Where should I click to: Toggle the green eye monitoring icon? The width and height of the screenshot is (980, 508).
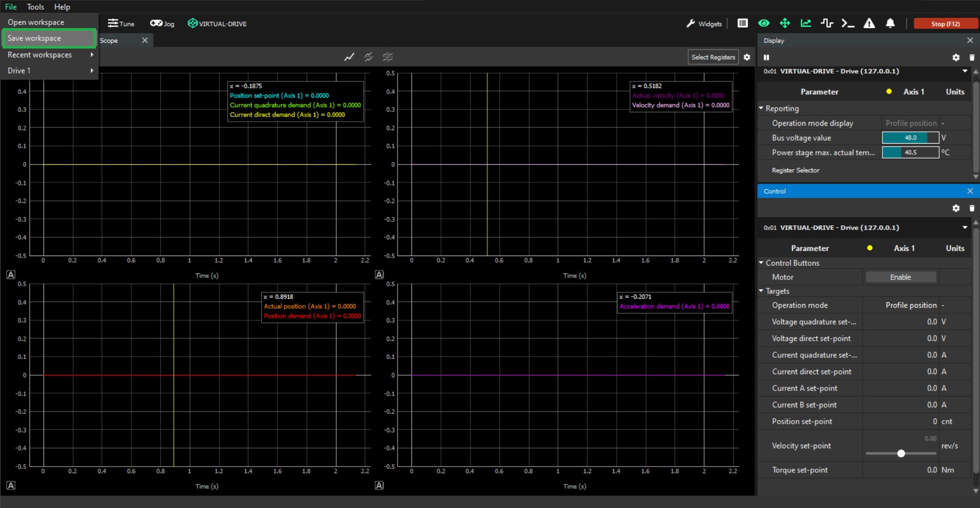(x=763, y=24)
